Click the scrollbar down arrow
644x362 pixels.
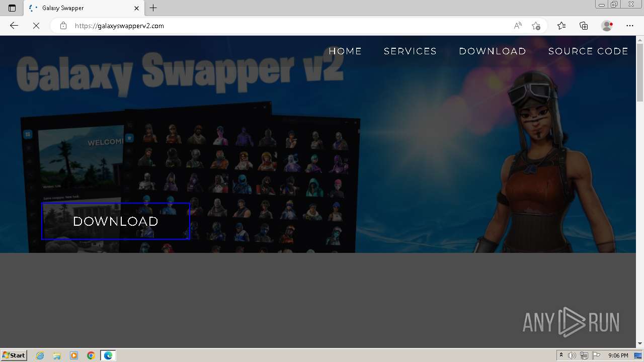click(x=640, y=344)
